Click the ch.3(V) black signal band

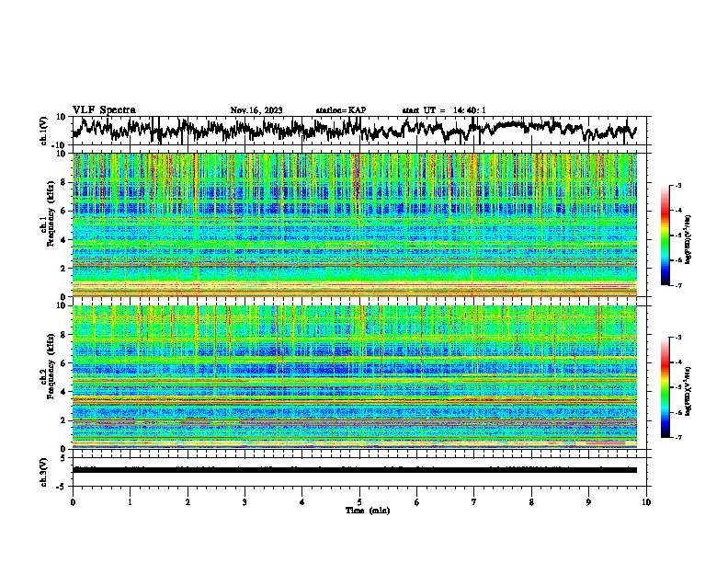pyautogui.click(x=355, y=470)
